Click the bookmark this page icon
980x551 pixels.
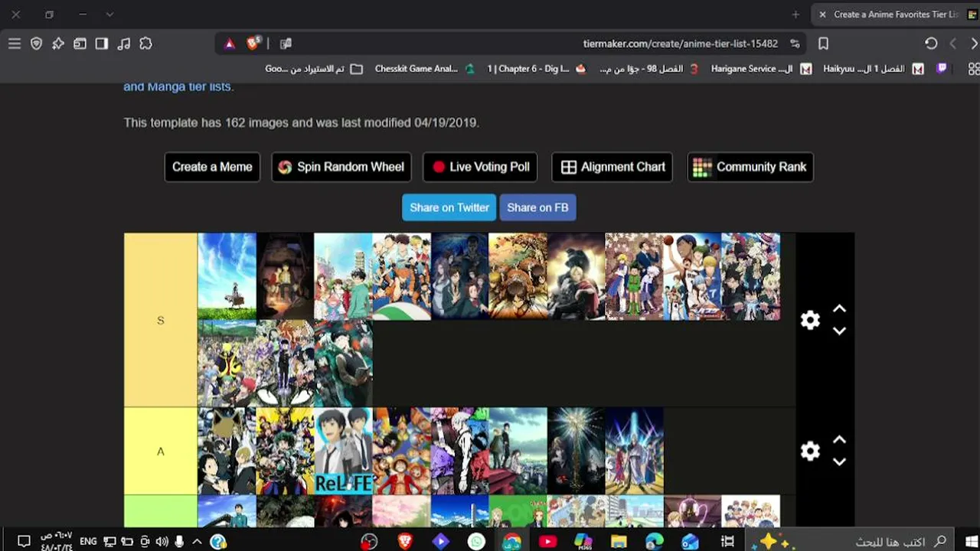823,44
